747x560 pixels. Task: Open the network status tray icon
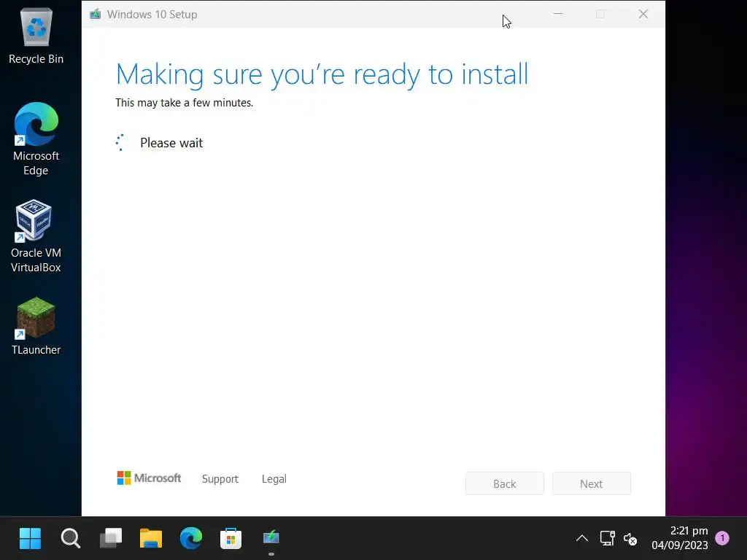(608, 539)
